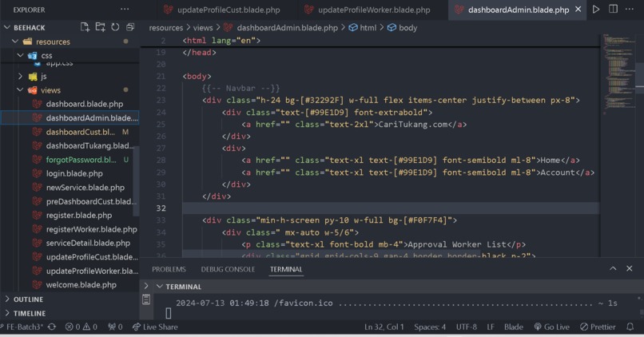Collapse the css folder
644x337 pixels.
(20, 55)
